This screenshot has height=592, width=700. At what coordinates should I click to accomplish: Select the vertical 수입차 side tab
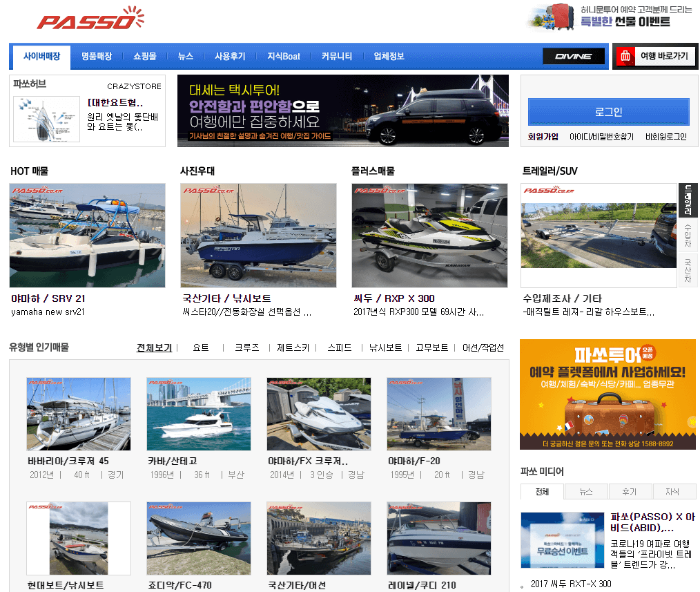[x=688, y=236]
